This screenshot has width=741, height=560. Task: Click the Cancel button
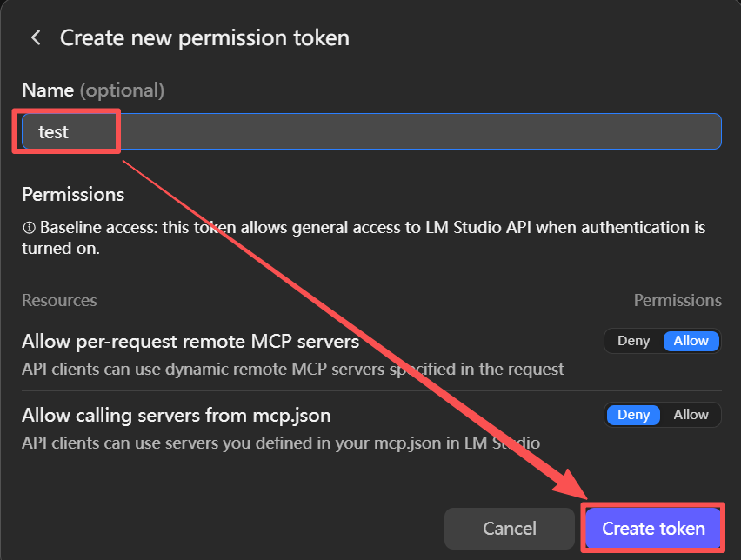point(510,529)
